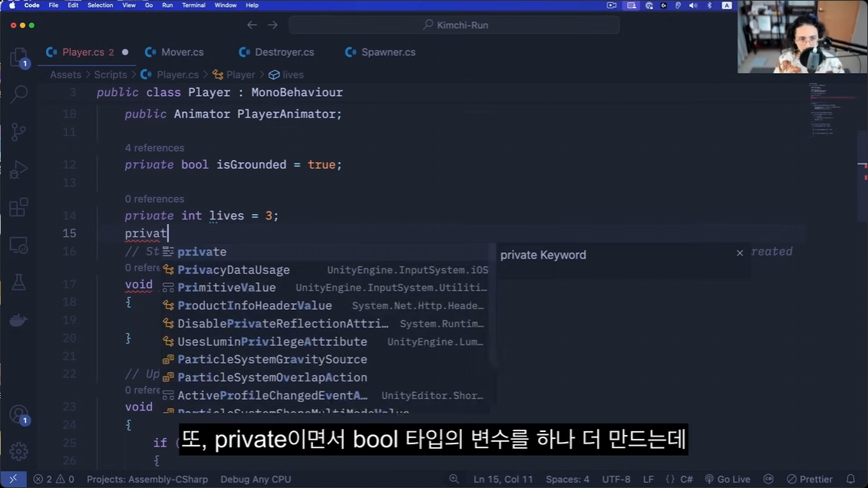Click the Prettier status item

(x=810, y=479)
